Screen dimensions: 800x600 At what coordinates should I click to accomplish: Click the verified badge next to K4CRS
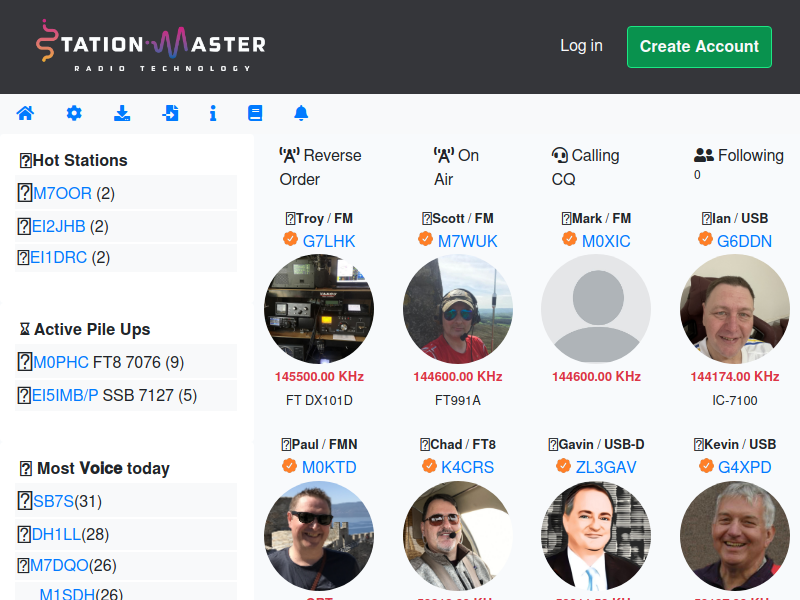[429, 465]
